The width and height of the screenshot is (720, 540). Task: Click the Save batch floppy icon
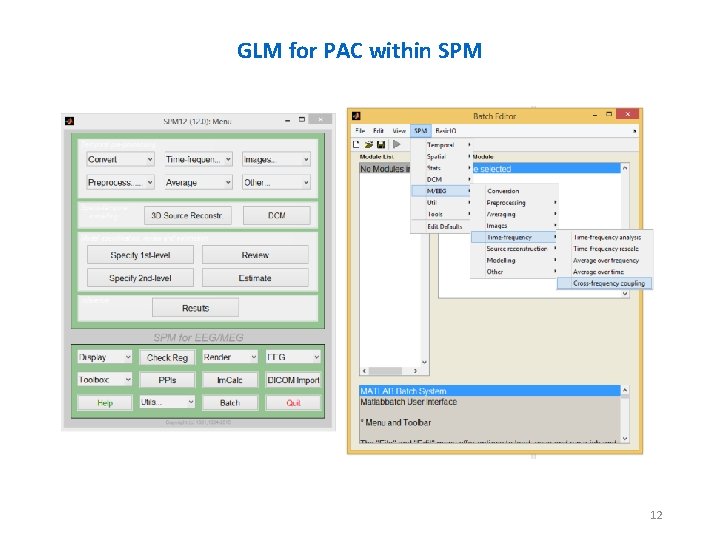(381, 144)
